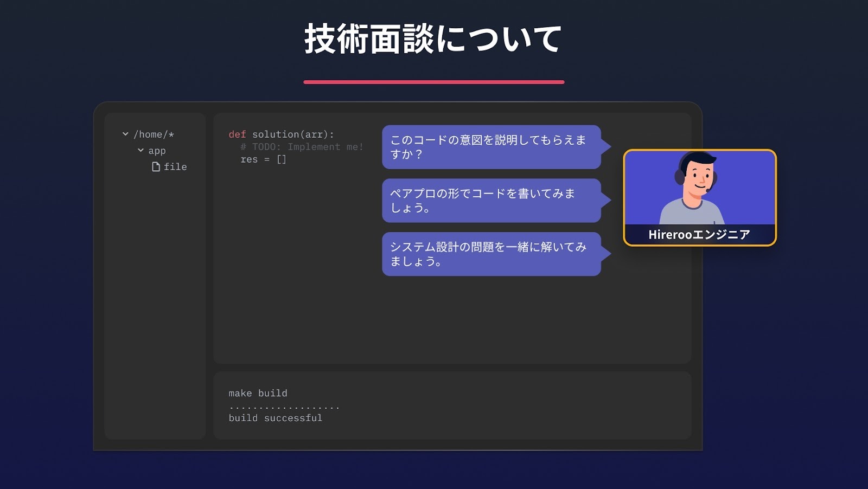Click the engineer avatar video thumbnail
The height and width of the screenshot is (489, 868).
(700, 188)
